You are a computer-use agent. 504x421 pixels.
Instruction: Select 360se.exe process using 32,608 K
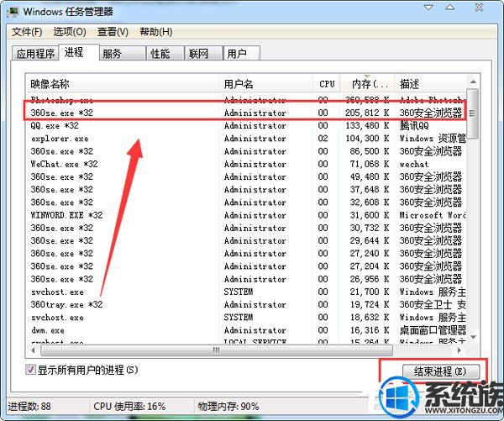(246, 203)
